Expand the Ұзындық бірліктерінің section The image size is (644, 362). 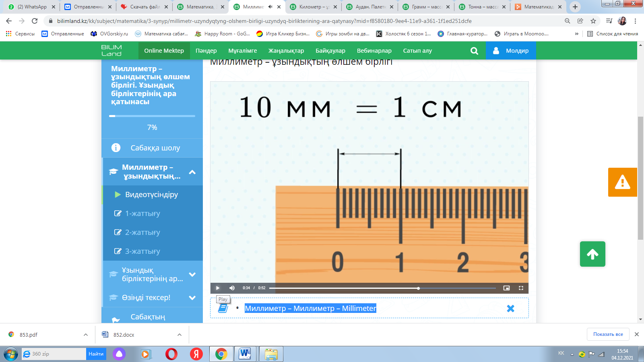192,275
